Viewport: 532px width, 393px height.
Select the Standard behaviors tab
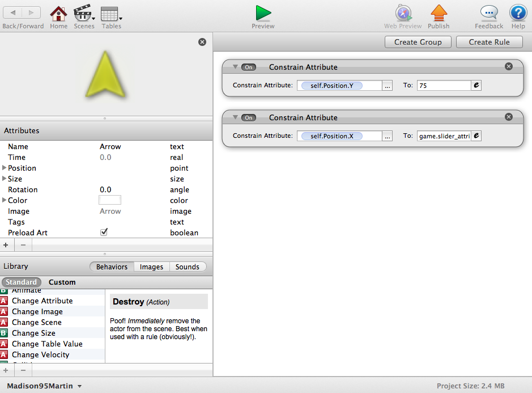pyautogui.click(x=21, y=282)
